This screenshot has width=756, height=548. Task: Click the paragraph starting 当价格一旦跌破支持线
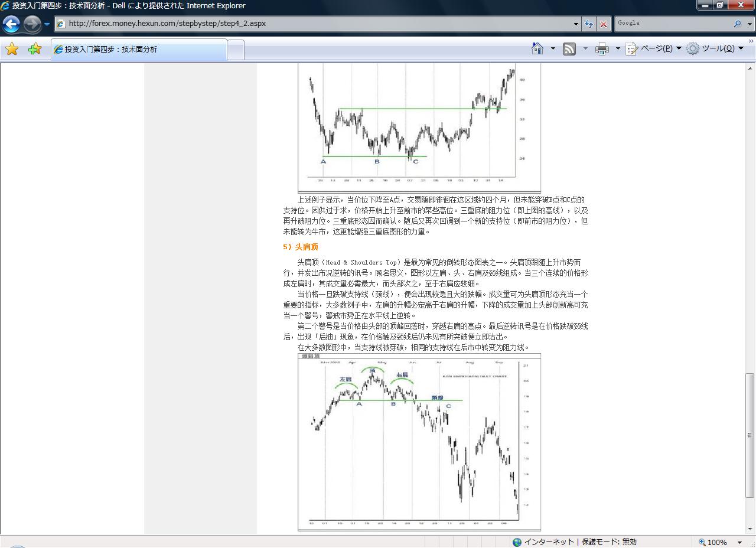(435, 305)
